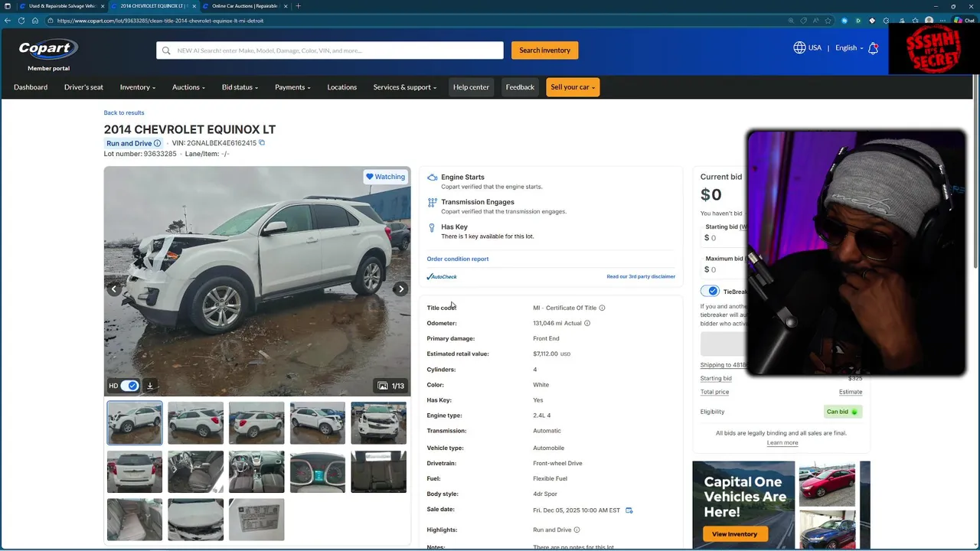Toggle the HD image switch
The height and width of the screenshot is (551, 980).
pyautogui.click(x=130, y=386)
